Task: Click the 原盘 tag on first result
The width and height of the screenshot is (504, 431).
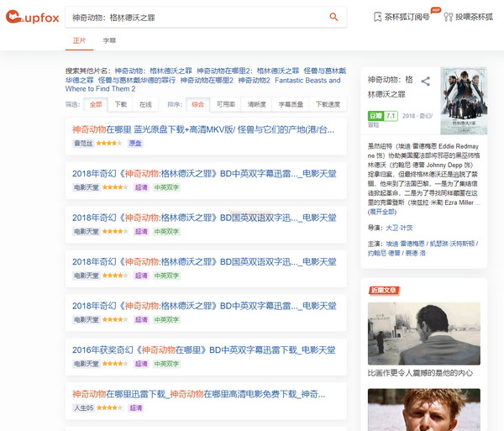Action: coord(134,144)
